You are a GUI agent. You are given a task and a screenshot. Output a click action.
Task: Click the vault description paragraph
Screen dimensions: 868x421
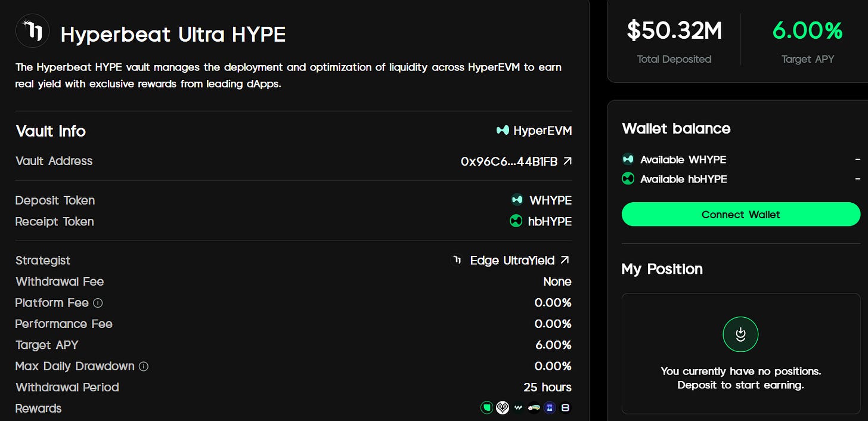pos(288,76)
